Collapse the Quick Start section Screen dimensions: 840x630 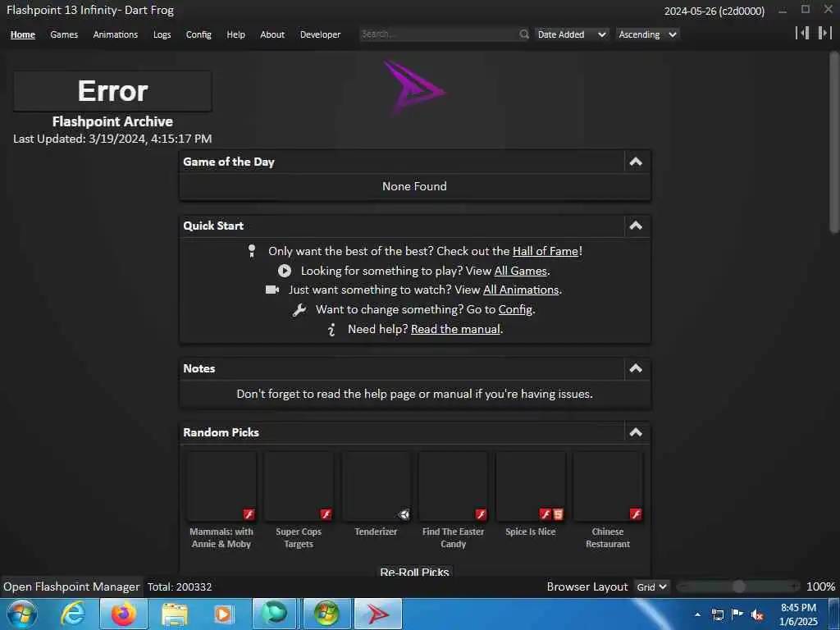[636, 226]
